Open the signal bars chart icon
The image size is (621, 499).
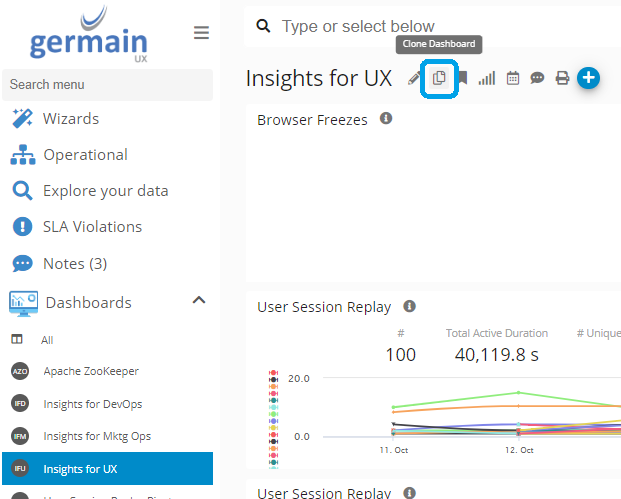pyautogui.click(x=487, y=78)
